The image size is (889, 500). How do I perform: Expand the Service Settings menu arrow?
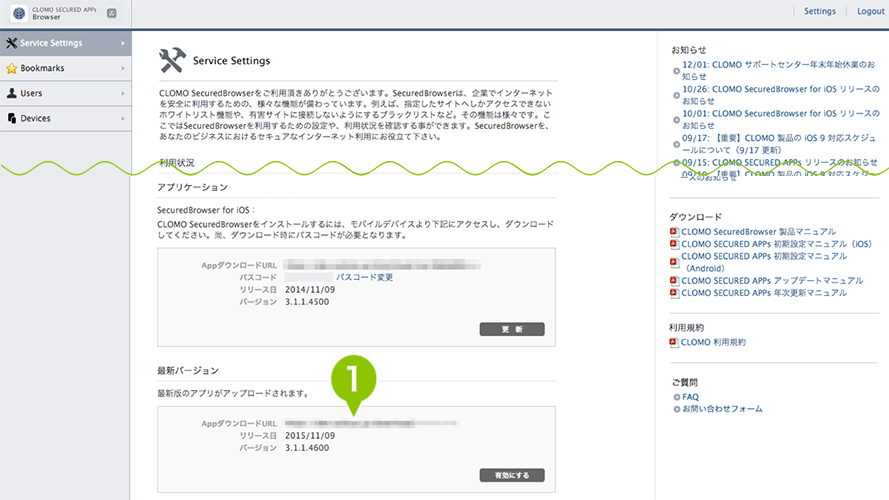point(122,43)
